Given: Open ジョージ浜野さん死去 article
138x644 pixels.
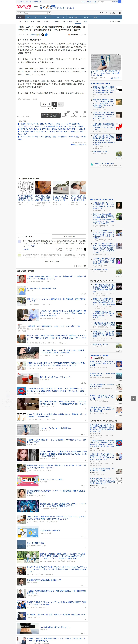Looking at the screenshot, I should tap(35, 543).
